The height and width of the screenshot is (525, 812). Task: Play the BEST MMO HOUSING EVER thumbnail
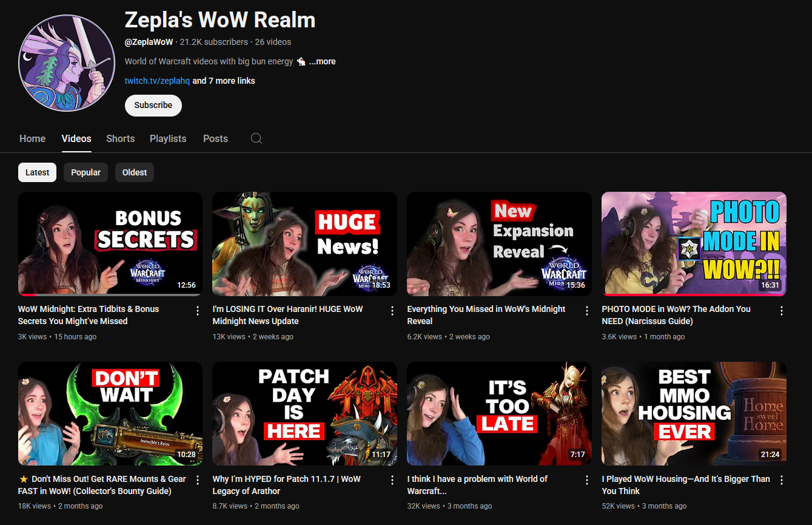(694, 414)
